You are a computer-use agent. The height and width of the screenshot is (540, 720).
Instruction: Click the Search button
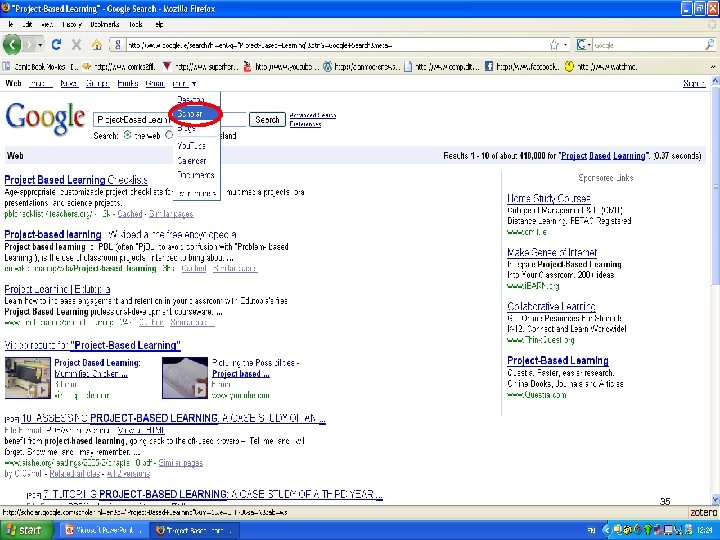click(x=267, y=119)
